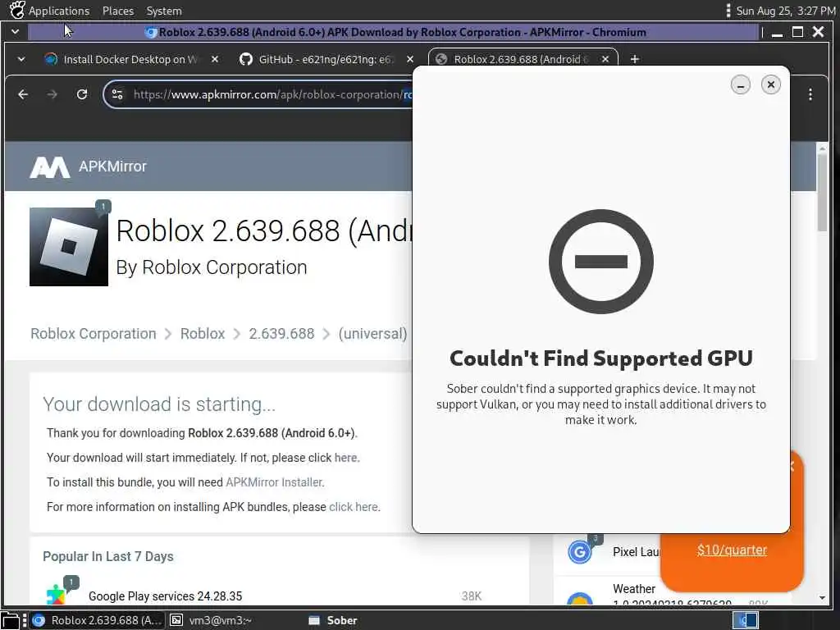Minimize the Chromium window
The image size is (840, 630).
point(778,32)
